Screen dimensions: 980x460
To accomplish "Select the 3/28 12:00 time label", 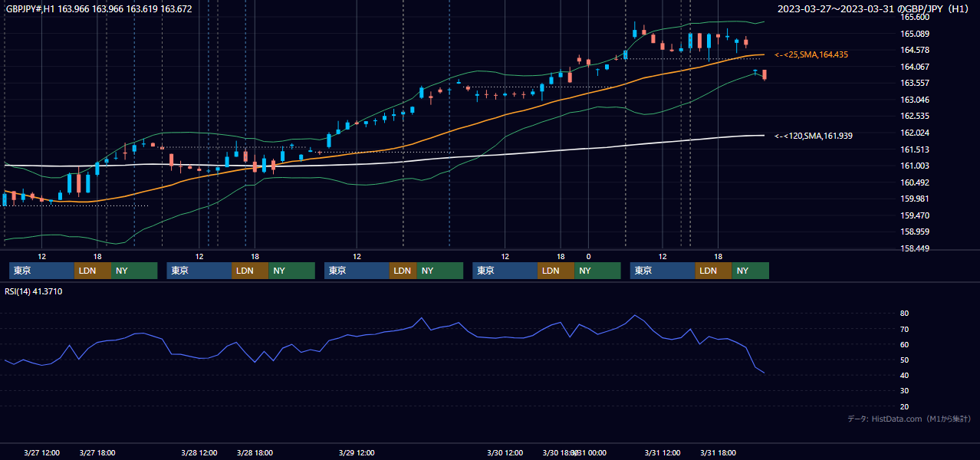I will (x=199, y=453).
